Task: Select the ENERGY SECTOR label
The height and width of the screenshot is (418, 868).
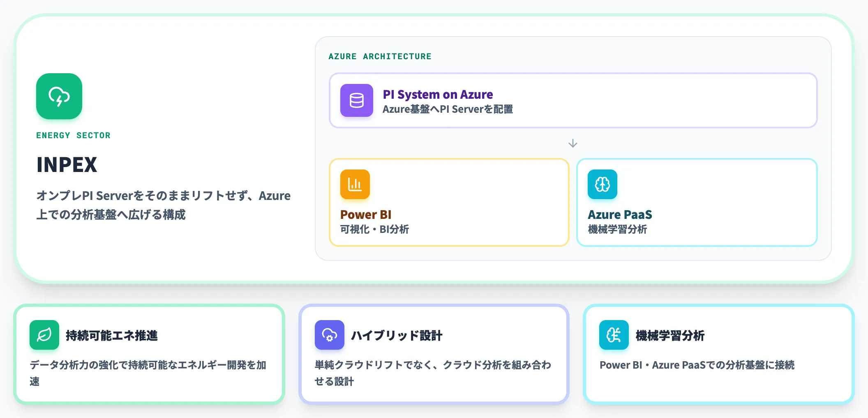Action: 73,135
